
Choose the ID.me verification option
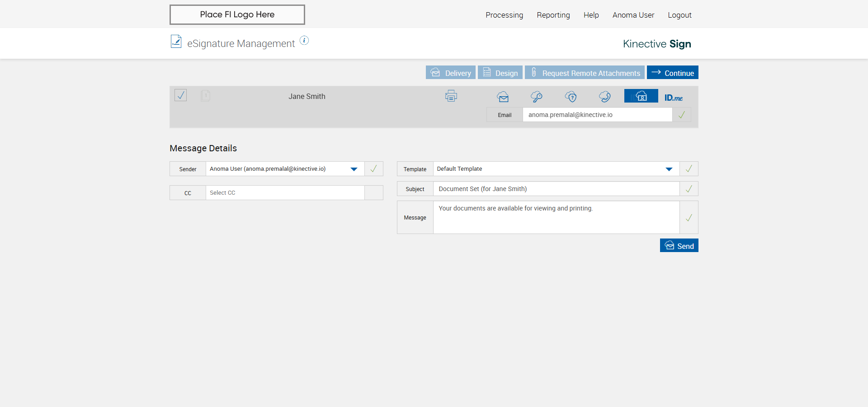pyautogui.click(x=673, y=98)
